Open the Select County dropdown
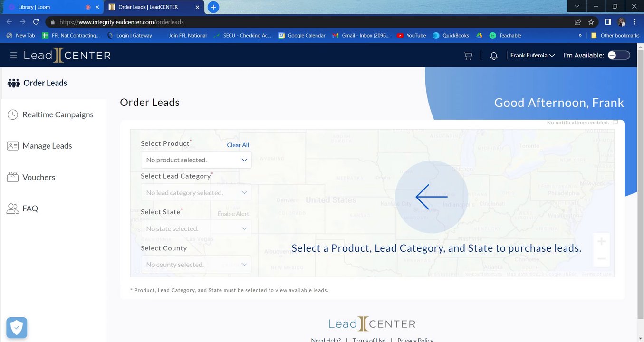 pos(196,265)
